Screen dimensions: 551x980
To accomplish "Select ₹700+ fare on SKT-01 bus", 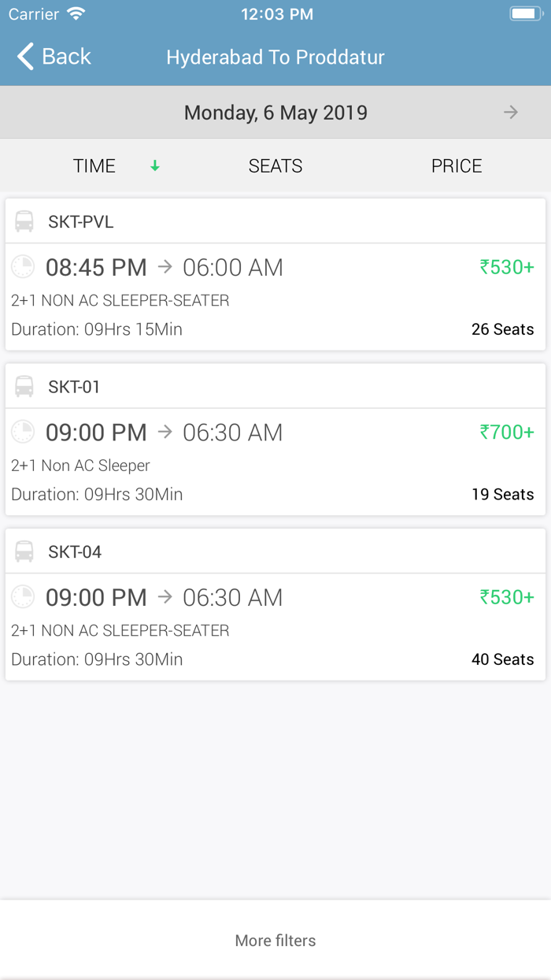I will point(507,432).
